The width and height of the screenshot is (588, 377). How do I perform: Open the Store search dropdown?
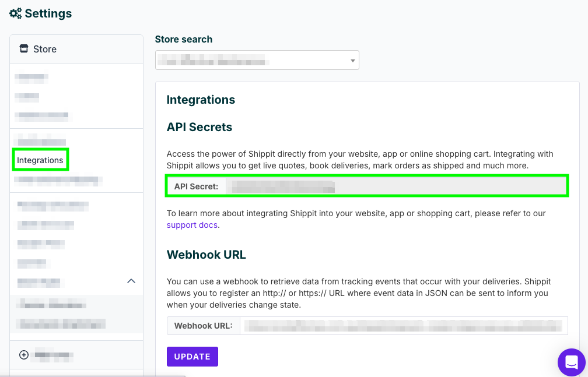257,60
